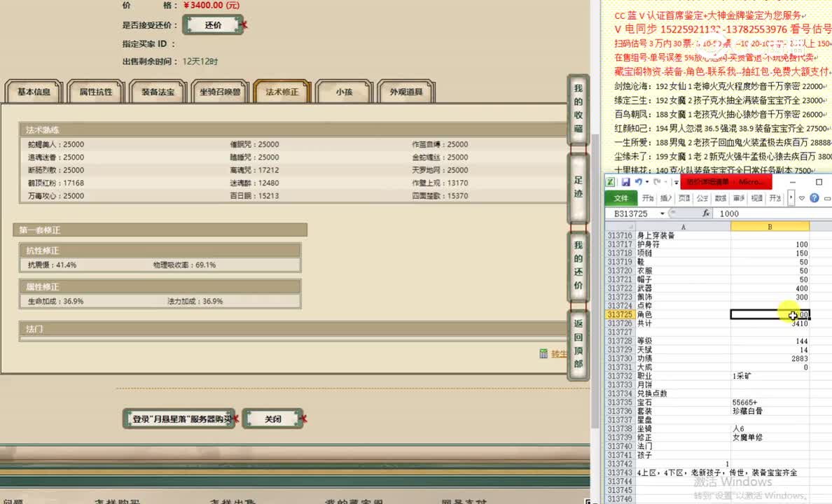832x504 pixels.
Task: Click the 关闭 button
Action: coord(272,419)
